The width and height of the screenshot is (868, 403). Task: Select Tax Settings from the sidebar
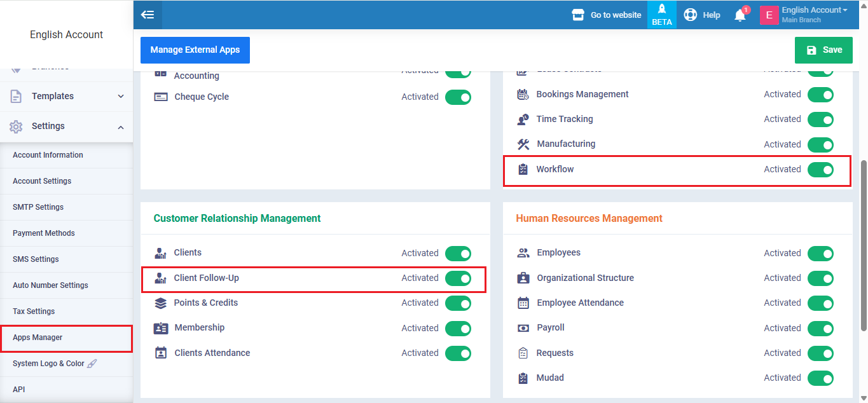[x=34, y=311]
